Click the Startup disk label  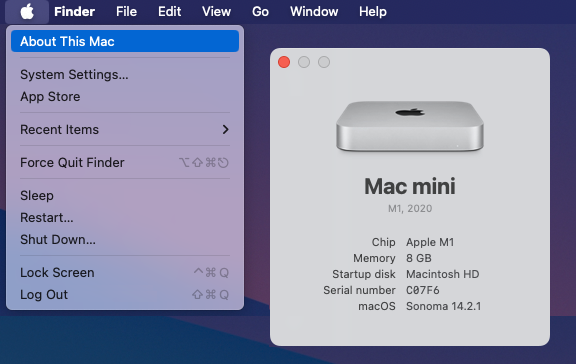click(x=364, y=274)
